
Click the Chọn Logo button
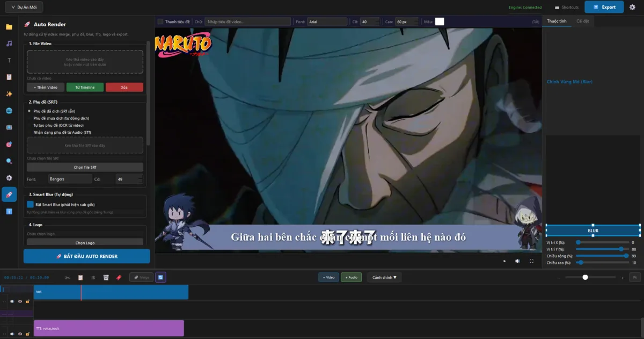point(85,242)
